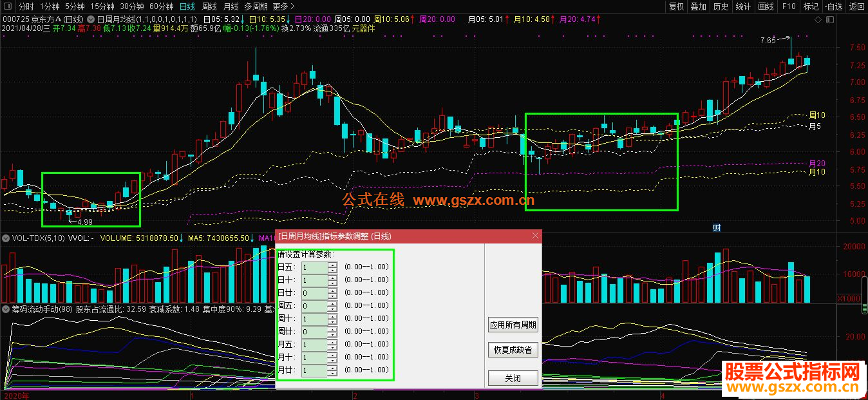
Task: Close the 指标参数调整 dialog with X
Action: (535, 236)
